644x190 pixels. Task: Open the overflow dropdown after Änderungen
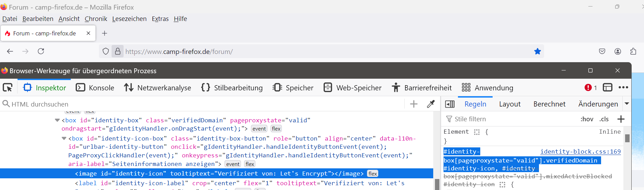627,104
